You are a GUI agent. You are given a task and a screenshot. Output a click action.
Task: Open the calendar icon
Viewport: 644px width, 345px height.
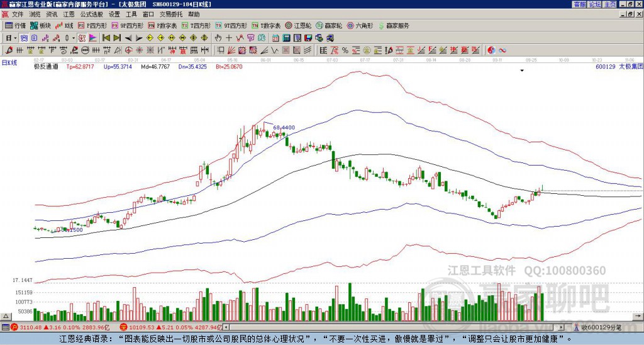pos(275,38)
